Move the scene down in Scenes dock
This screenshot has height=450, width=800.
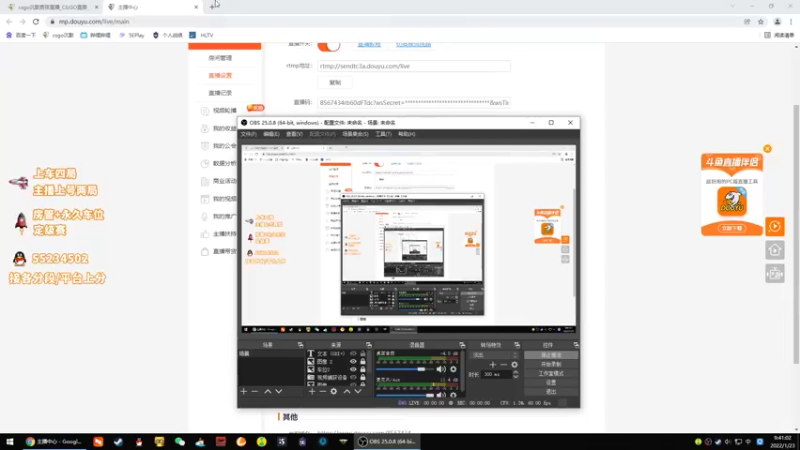[x=279, y=391]
